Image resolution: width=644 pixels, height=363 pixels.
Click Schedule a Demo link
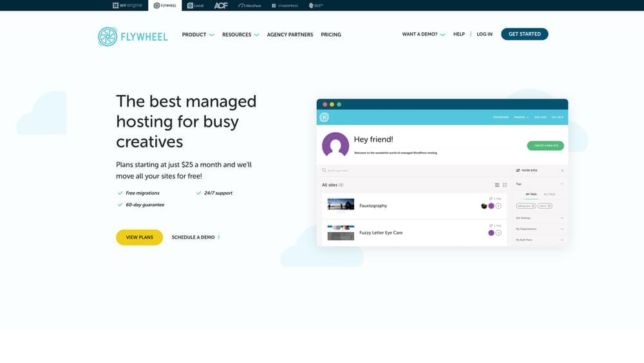pyautogui.click(x=193, y=237)
